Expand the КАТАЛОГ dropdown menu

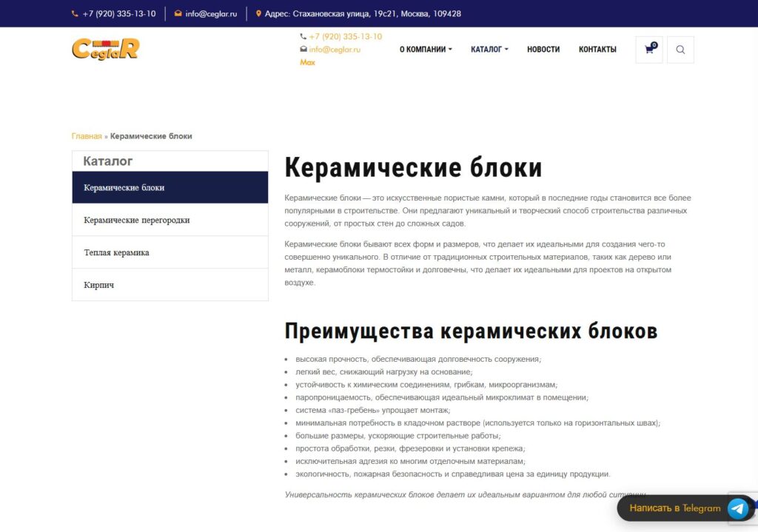pyautogui.click(x=489, y=50)
